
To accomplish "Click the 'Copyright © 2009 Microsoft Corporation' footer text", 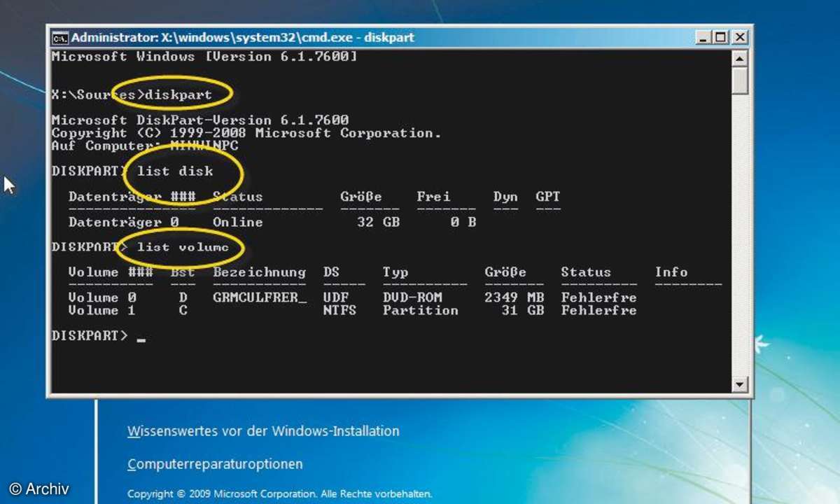I will coord(280,493).
